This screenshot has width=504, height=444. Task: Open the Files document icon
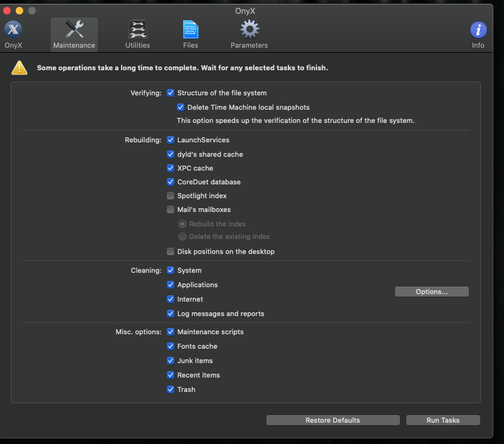click(x=191, y=34)
